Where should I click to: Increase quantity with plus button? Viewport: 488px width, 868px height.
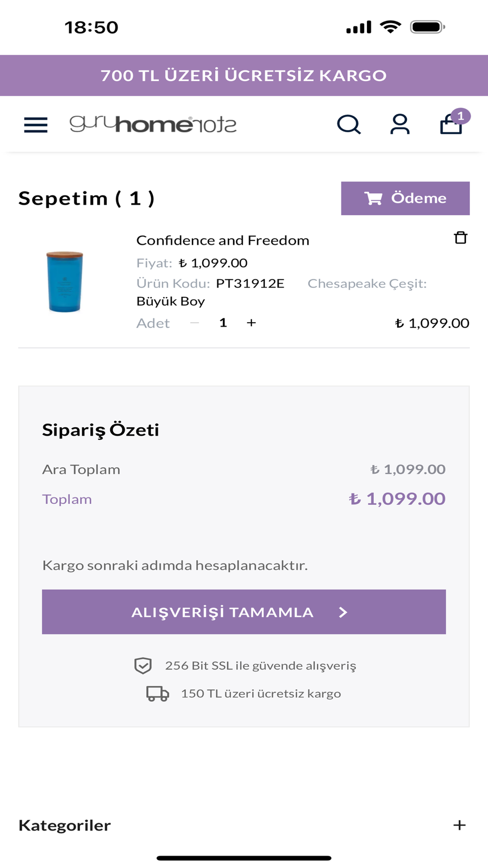point(251,323)
